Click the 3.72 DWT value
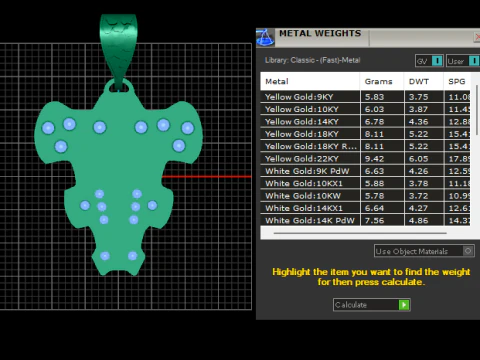The height and width of the screenshot is (360, 480). pos(418,196)
